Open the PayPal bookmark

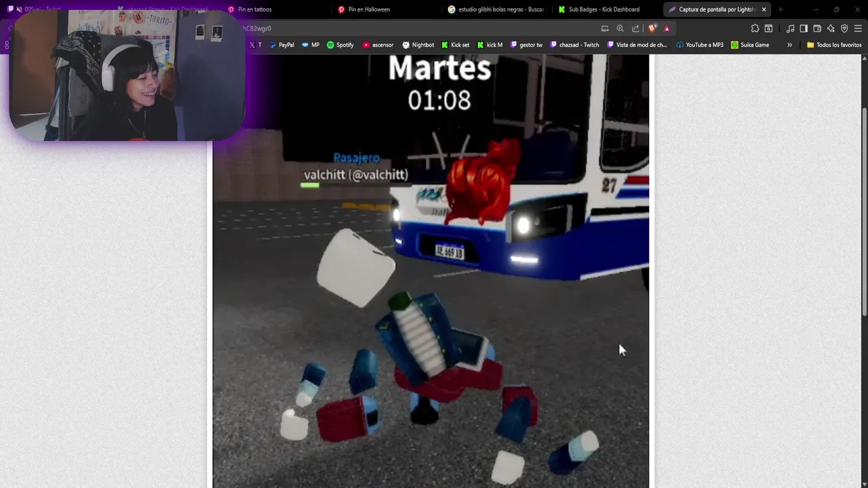tap(281, 45)
